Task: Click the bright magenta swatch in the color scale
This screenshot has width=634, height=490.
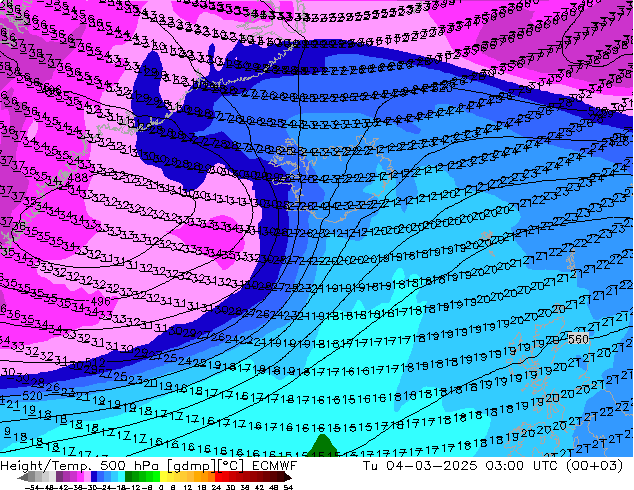Action: (x=80, y=477)
